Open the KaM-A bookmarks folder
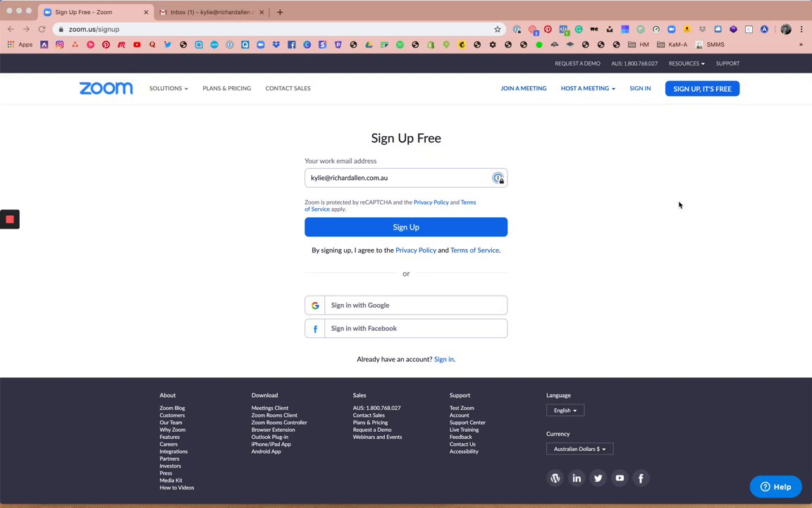 click(x=672, y=44)
